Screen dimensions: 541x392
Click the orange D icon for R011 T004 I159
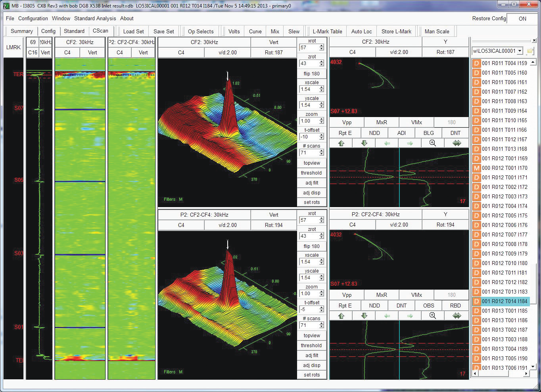click(476, 63)
